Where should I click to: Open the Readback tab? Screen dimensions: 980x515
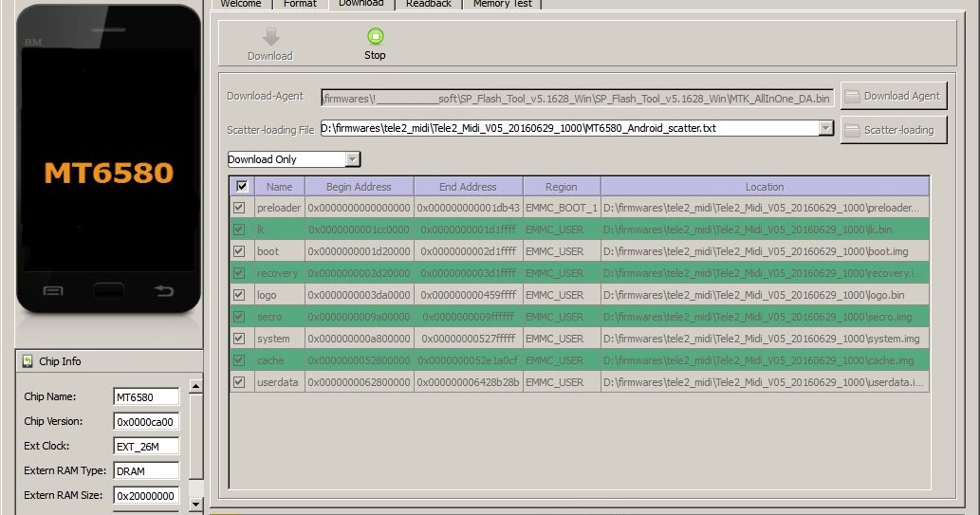(429, 4)
